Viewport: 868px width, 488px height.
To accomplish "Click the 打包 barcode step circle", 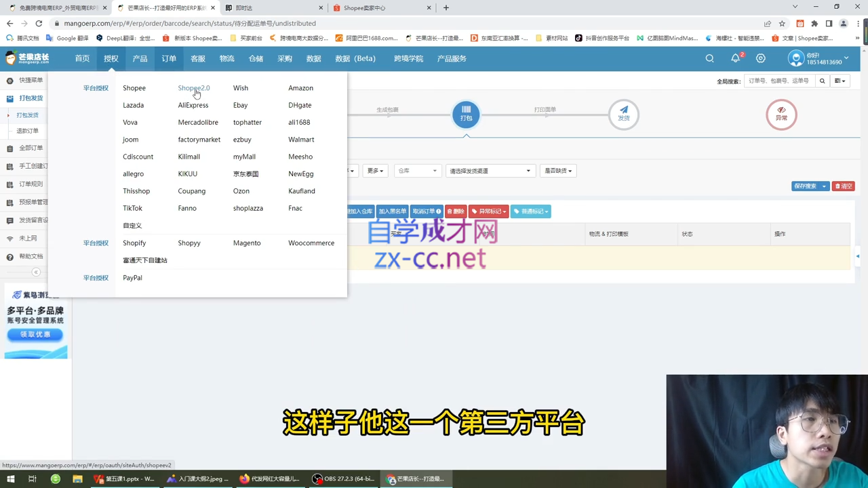I will click(x=466, y=114).
